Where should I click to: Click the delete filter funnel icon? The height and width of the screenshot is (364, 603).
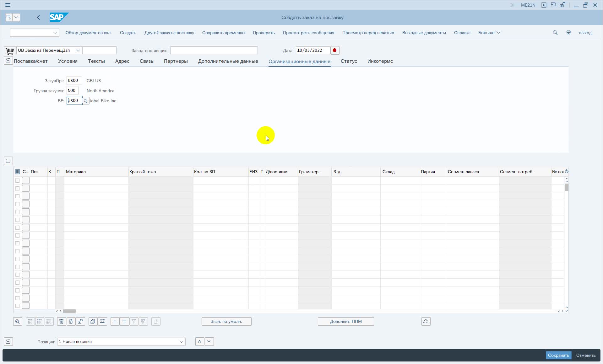click(x=143, y=321)
